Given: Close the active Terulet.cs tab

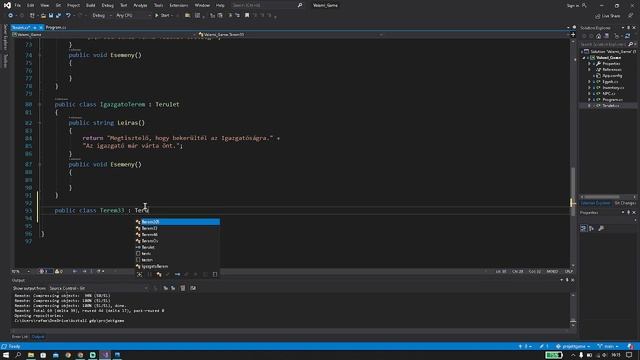Looking at the screenshot, I should (x=41, y=27).
